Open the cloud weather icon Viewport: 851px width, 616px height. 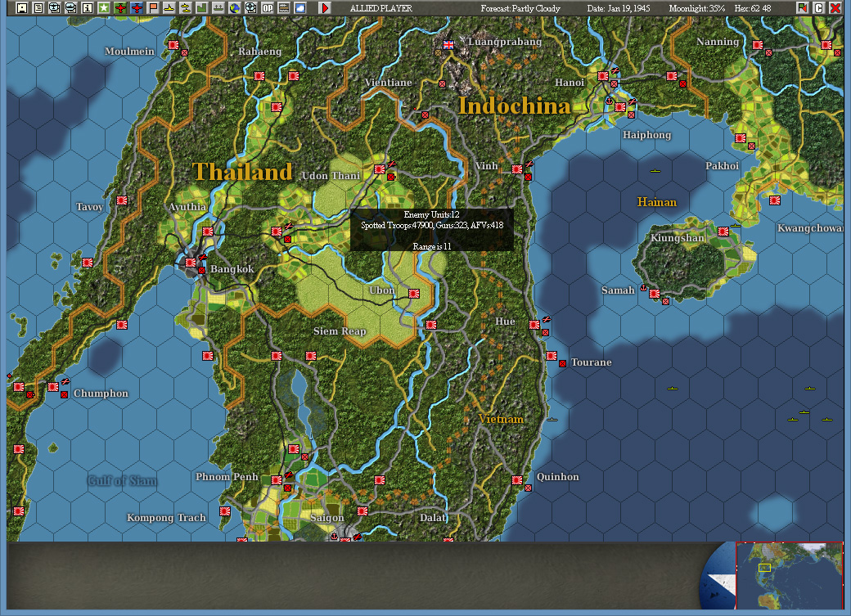coord(299,8)
